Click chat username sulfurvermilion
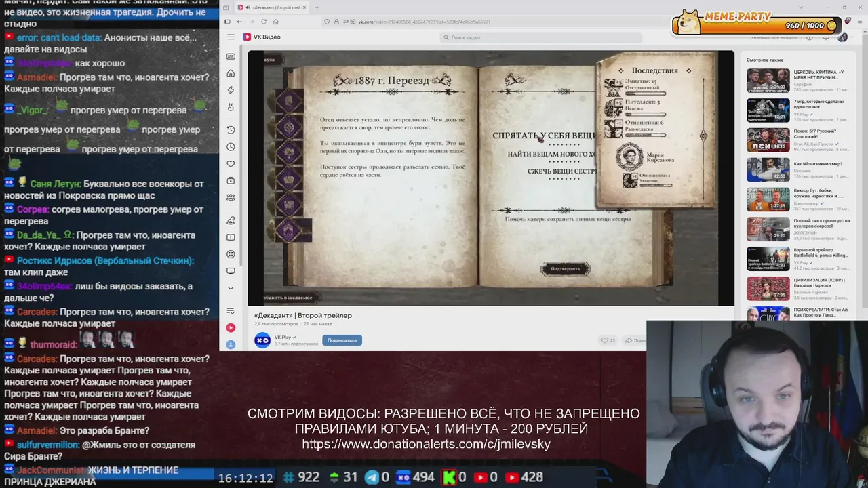The width and height of the screenshot is (868, 488). click(x=47, y=445)
